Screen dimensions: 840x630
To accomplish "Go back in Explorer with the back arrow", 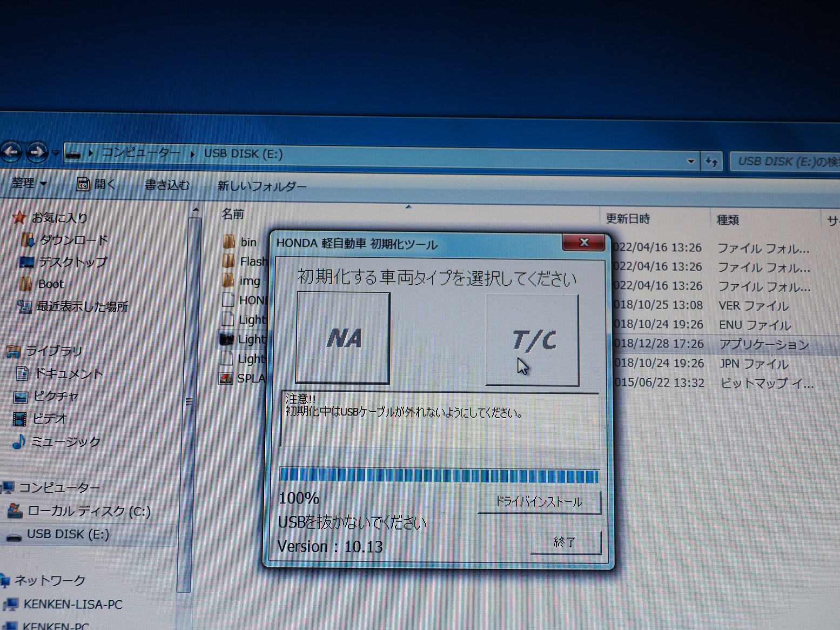I will [11, 152].
